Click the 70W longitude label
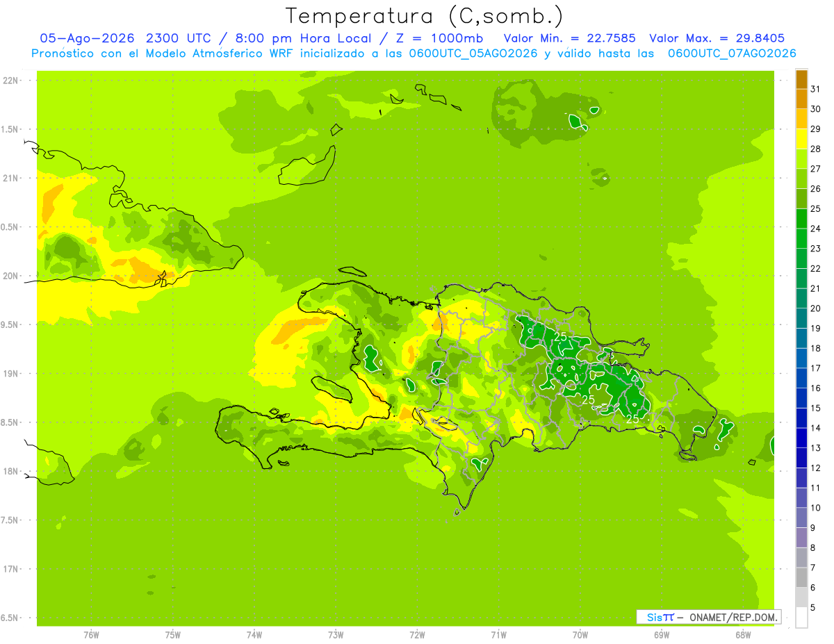 [x=580, y=635]
